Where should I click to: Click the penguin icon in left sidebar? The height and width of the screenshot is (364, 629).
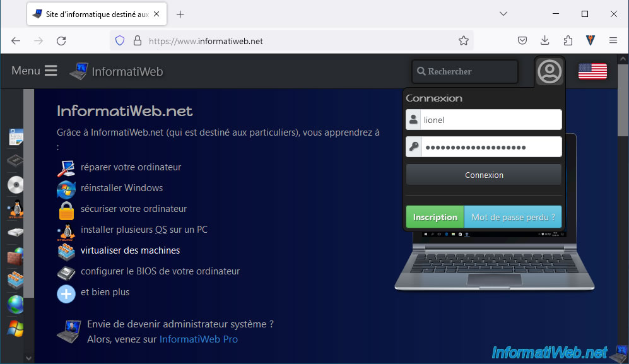pyautogui.click(x=15, y=209)
